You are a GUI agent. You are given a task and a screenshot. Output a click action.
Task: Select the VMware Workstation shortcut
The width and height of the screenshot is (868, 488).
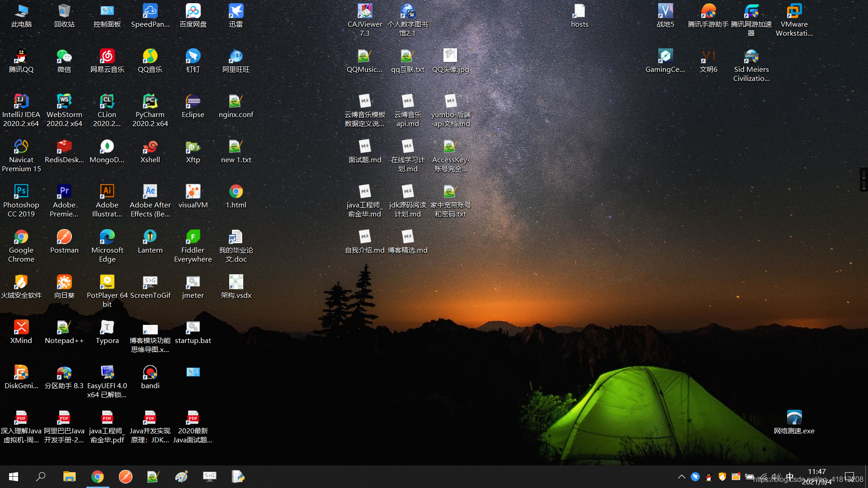tap(794, 11)
